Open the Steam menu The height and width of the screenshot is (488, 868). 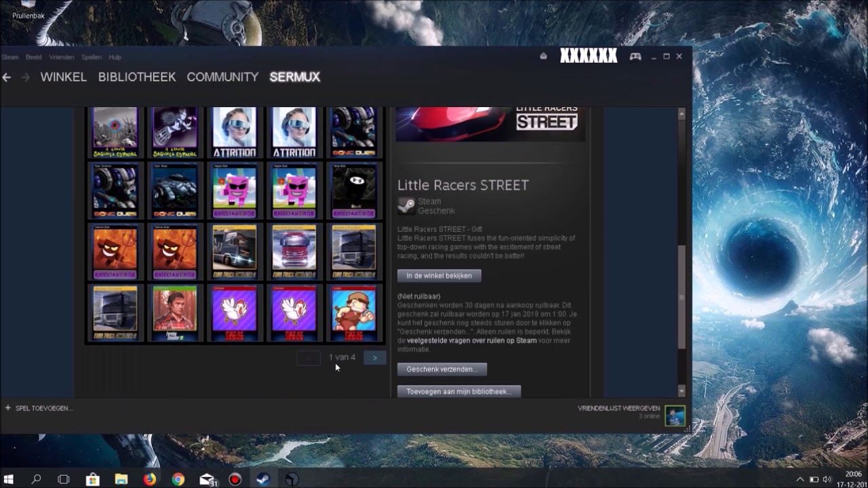click(x=10, y=58)
